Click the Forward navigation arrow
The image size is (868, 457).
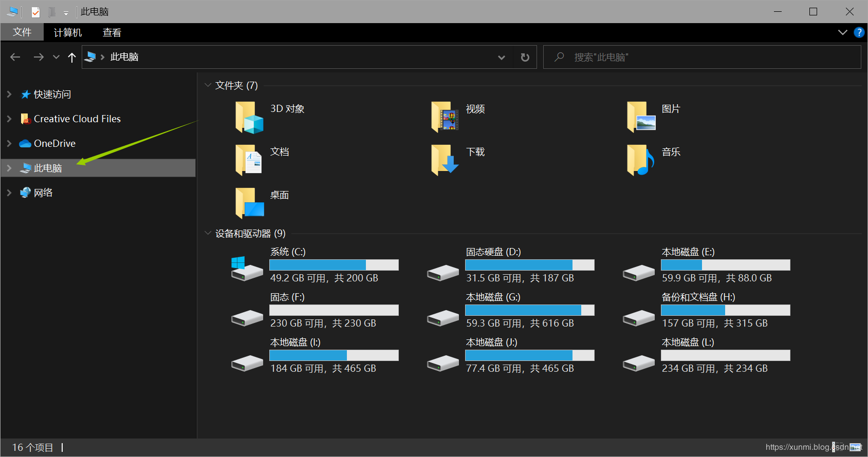(x=39, y=57)
